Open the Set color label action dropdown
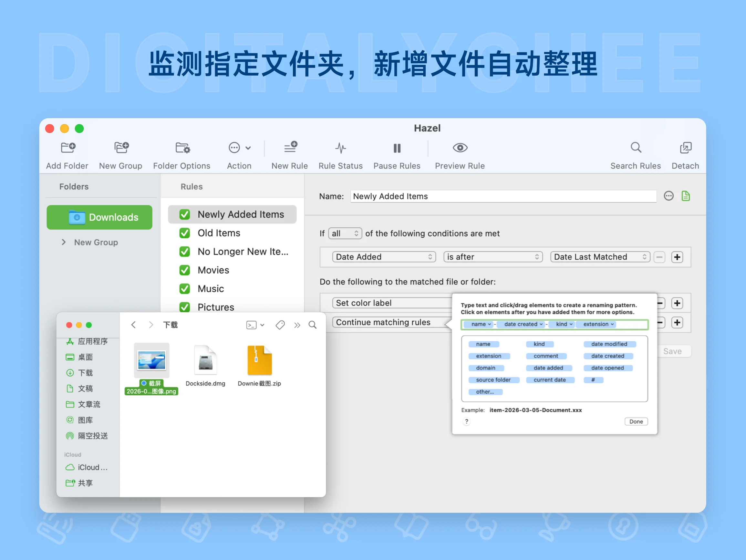 pos(392,303)
